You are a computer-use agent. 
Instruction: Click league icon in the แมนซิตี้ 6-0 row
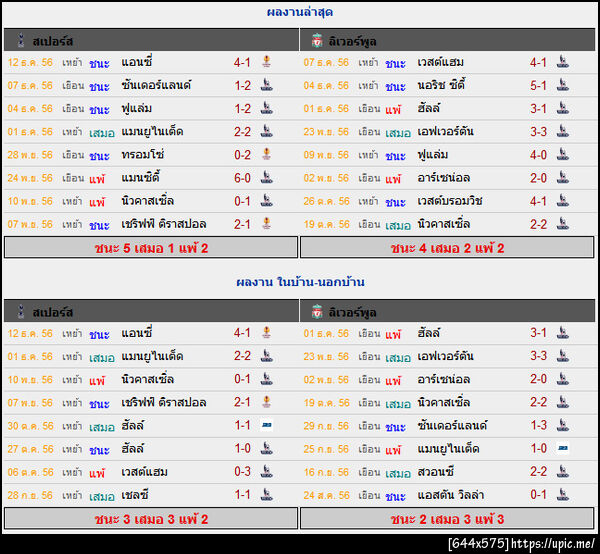[266, 178]
